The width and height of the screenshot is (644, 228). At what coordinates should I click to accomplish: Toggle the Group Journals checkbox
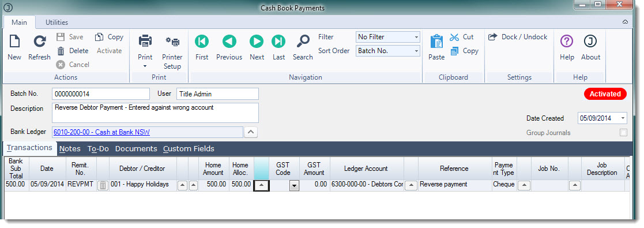(x=623, y=133)
